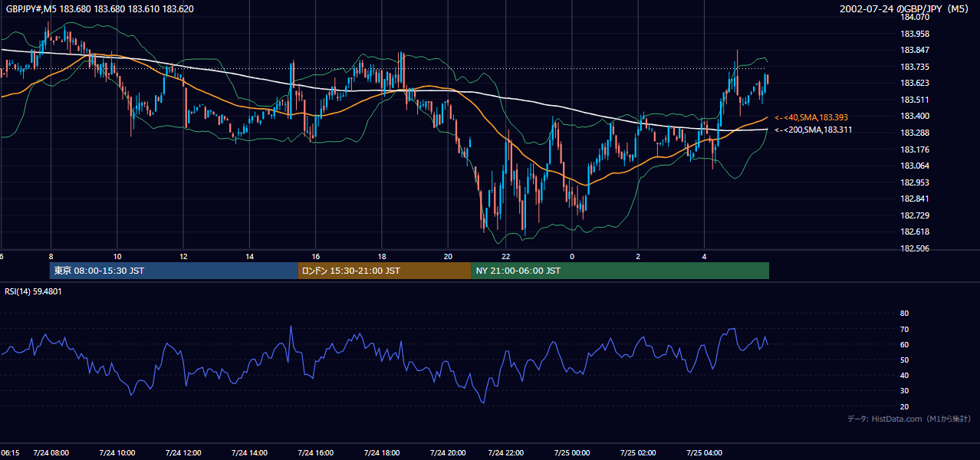The image size is (980, 460).
Task: Click the hour 14 tick under price chart
Action: pos(249,256)
